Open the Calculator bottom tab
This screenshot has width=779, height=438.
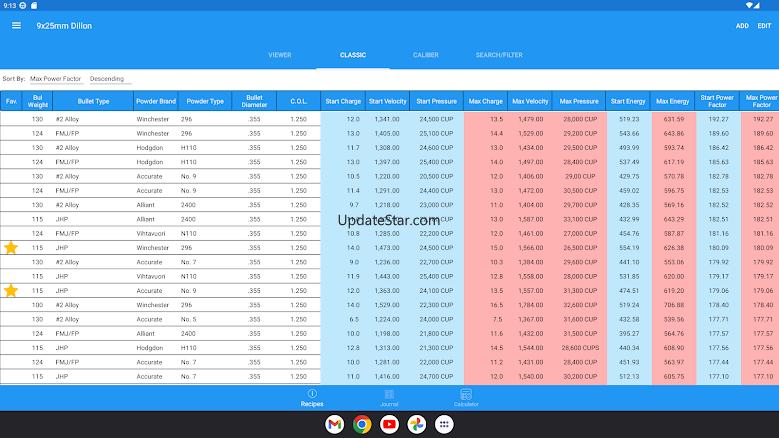(466, 398)
